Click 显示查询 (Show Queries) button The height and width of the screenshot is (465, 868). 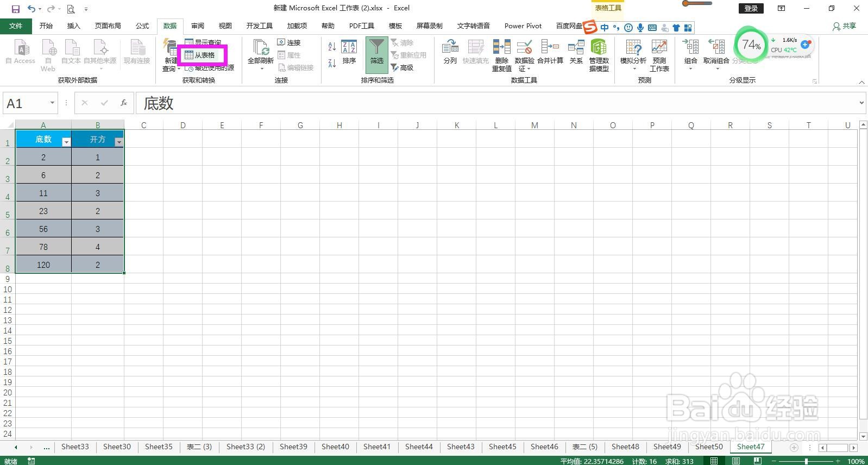click(203, 42)
